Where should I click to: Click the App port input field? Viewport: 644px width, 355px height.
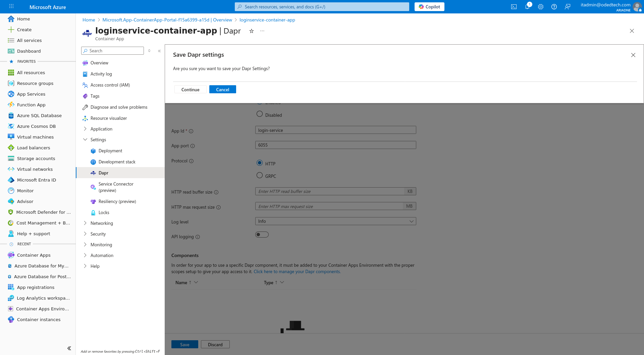[x=335, y=145]
